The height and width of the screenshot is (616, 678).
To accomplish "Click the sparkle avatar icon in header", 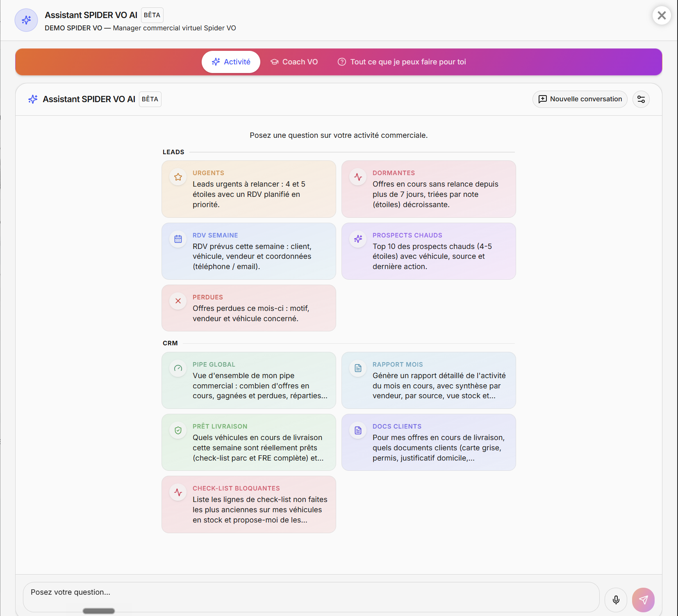I will [x=26, y=20].
